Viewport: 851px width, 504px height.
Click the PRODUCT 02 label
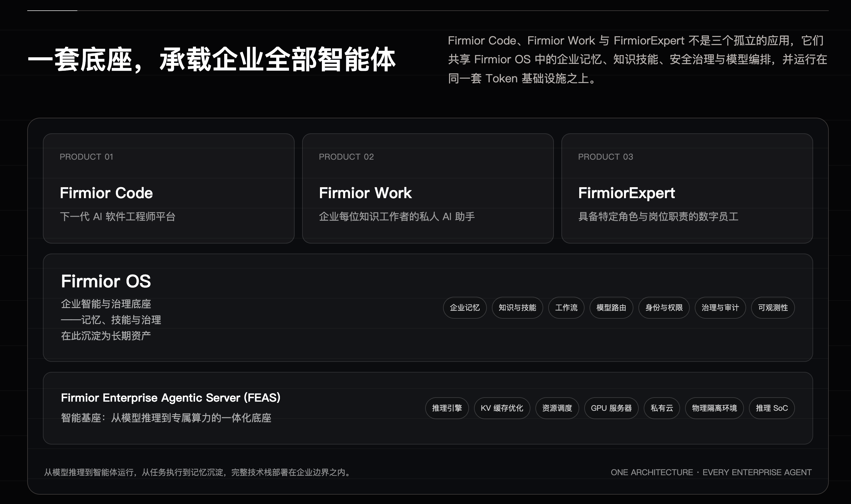[346, 157]
